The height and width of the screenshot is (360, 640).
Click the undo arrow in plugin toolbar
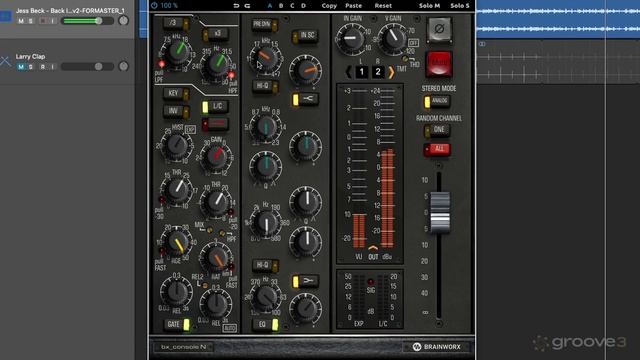(236, 5)
